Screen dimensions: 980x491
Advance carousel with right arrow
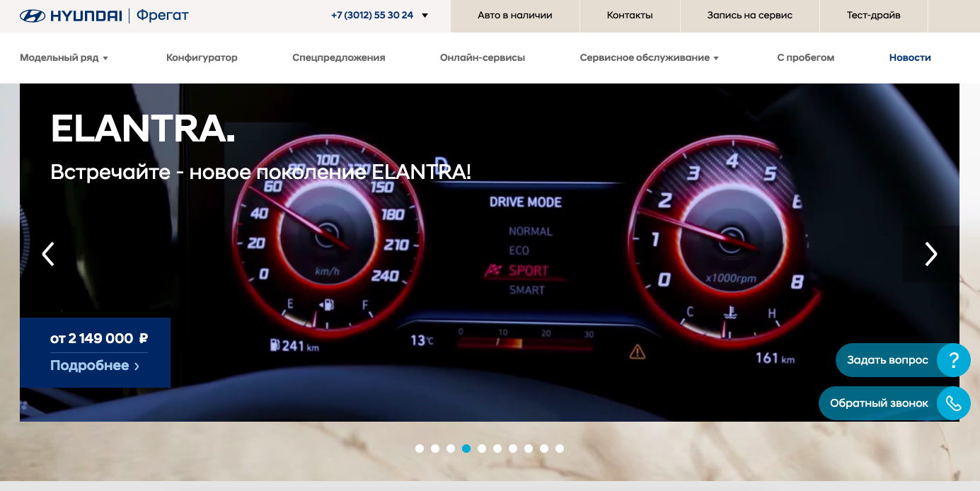pos(931,254)
